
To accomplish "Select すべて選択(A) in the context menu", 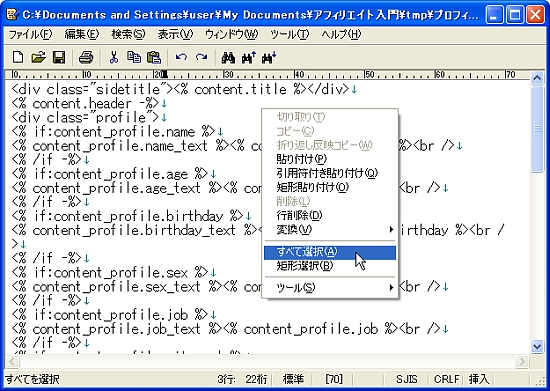I will [330, 252].
